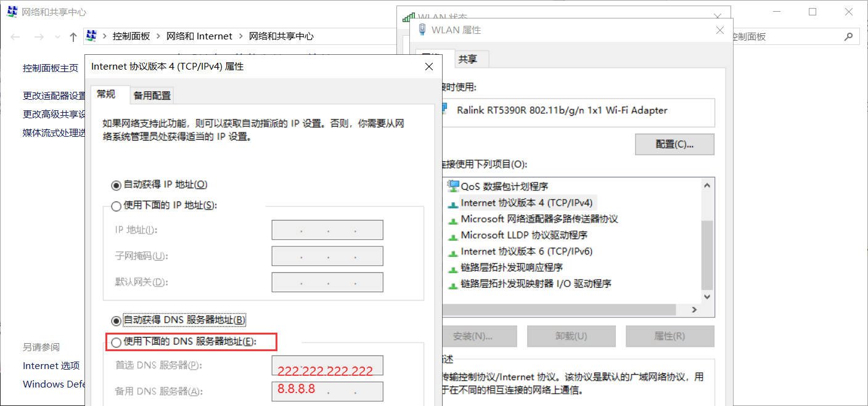Maximize the Network and Sharing Center window
This screenshot has height=406, width=868.
813,12
